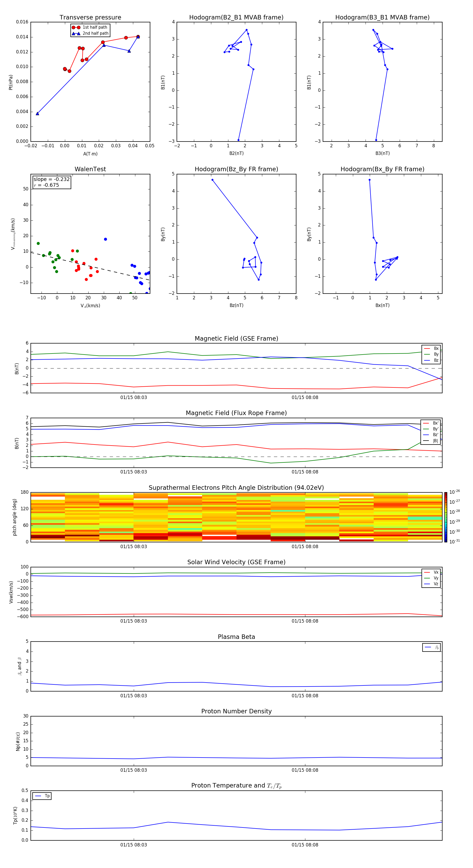Click the Hodogram(Bx_By FR frame) title
The height and width of the screenshot is (868, 473).
(382, 169)
